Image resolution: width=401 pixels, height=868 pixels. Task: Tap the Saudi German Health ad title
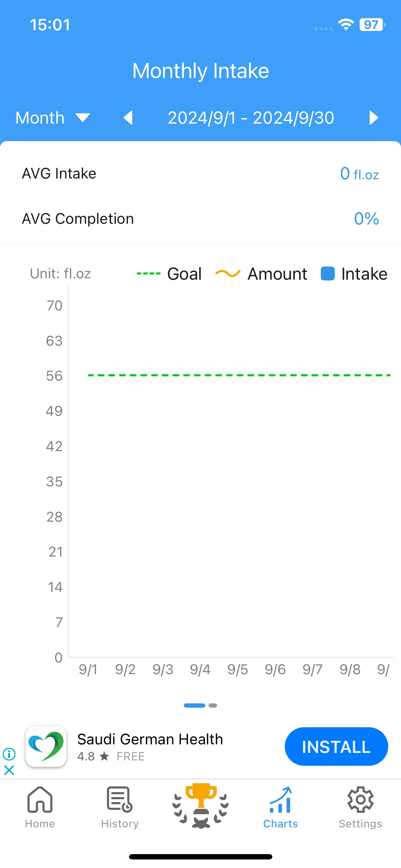(x=150, y=739)
